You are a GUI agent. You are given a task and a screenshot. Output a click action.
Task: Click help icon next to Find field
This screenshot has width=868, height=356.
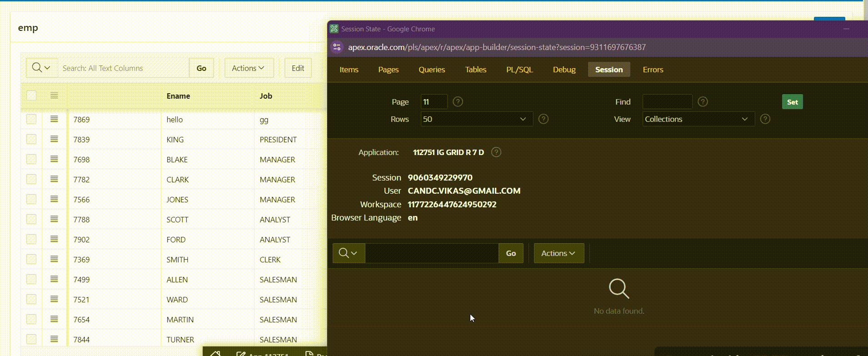(703, 102)
